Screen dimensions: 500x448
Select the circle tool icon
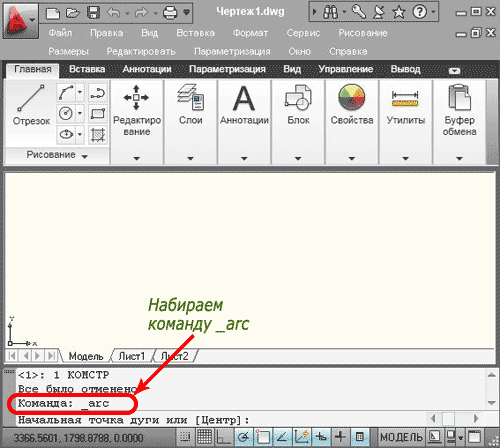(66, 113)
